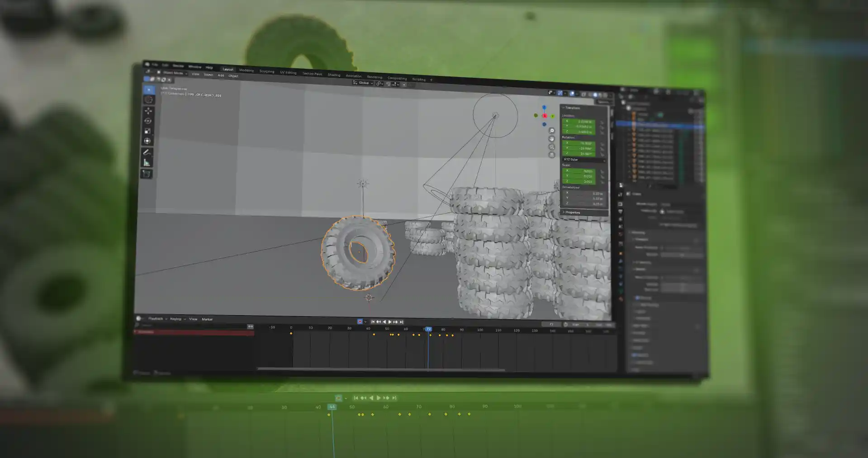This screenshot has height=458, width=868.
Task: Switch to the Texture Paint workspace tab
Action: tap(312, 74)
